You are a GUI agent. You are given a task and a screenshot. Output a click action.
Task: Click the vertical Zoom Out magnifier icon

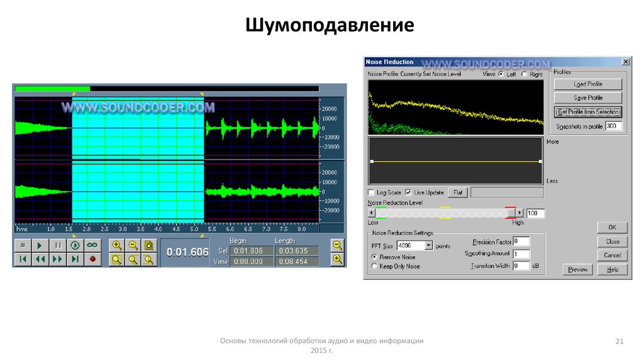[338, 245]
